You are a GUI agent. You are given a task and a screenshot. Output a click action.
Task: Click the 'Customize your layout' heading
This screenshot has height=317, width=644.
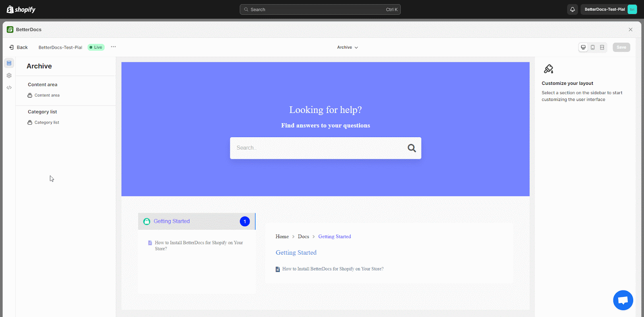[x=567, y=83]
